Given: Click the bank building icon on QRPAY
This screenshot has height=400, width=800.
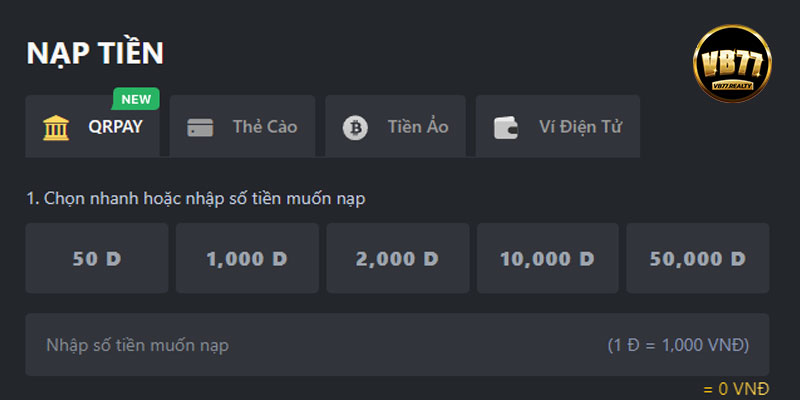Looking at the screenshot, I should [x=56, y=128].
